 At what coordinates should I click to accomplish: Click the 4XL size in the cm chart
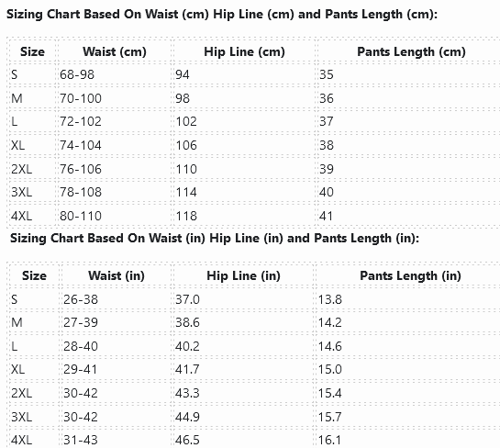click(x=21, y=216)
